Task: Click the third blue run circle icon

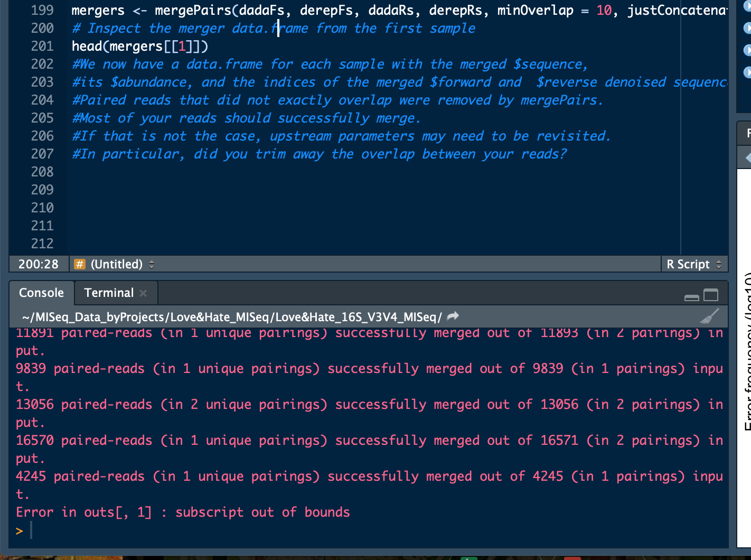Action: click(x=748, y=49)
